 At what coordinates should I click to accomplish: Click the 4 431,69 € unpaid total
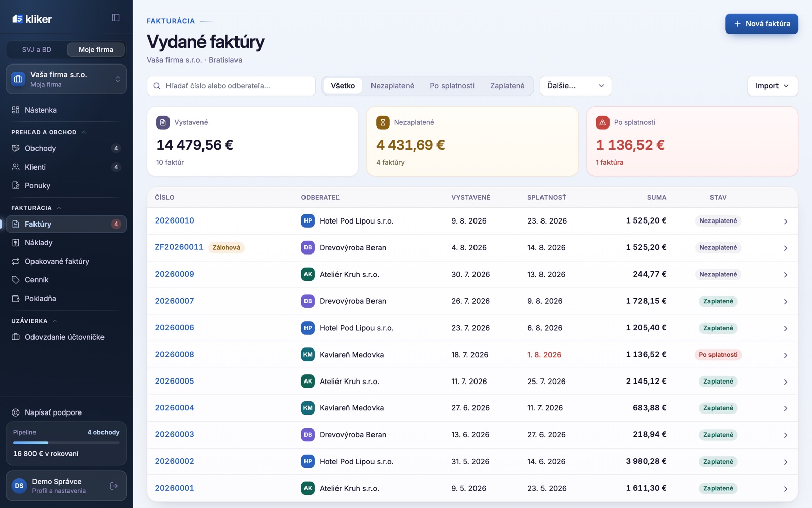click(410, 145)
